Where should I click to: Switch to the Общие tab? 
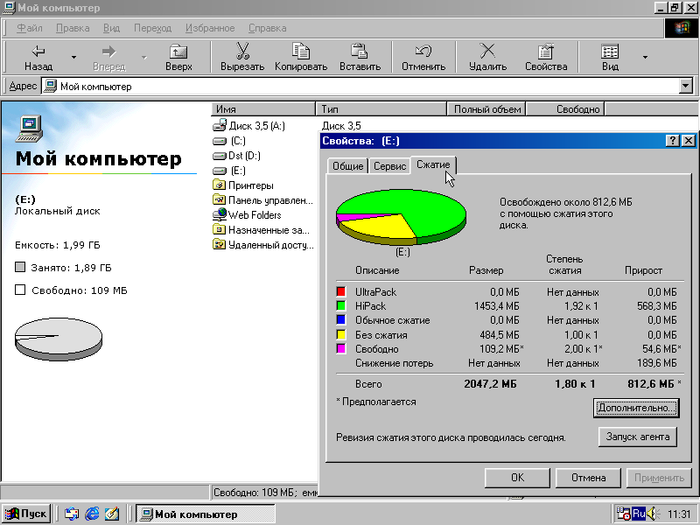tap(347, 166)
